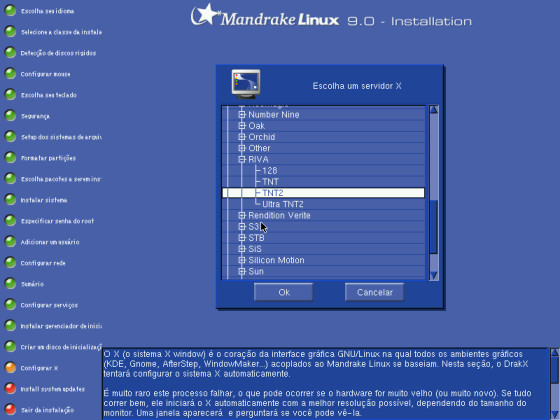
Task: Click the status ball for Escolha pacotes a serem instalados
Action: [x=10, y=179]
